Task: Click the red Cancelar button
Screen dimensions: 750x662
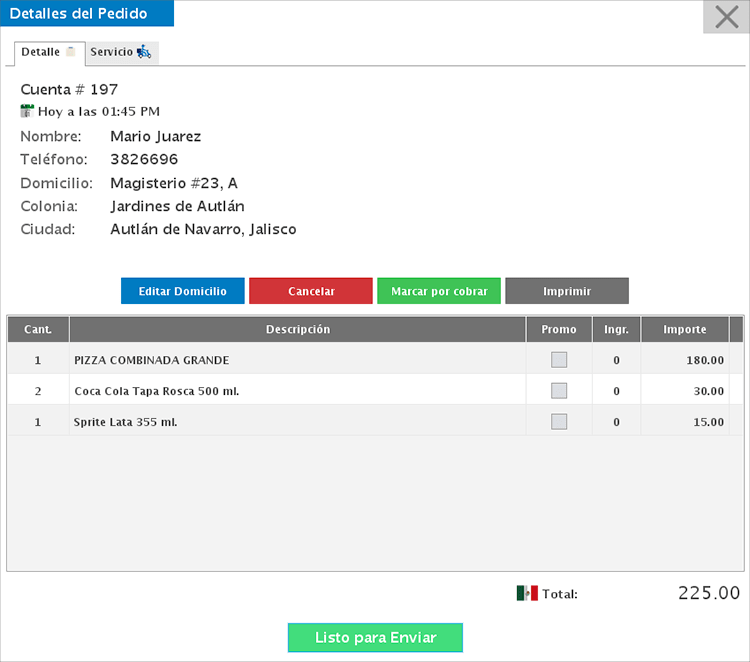Action: [x=311, y=291]
